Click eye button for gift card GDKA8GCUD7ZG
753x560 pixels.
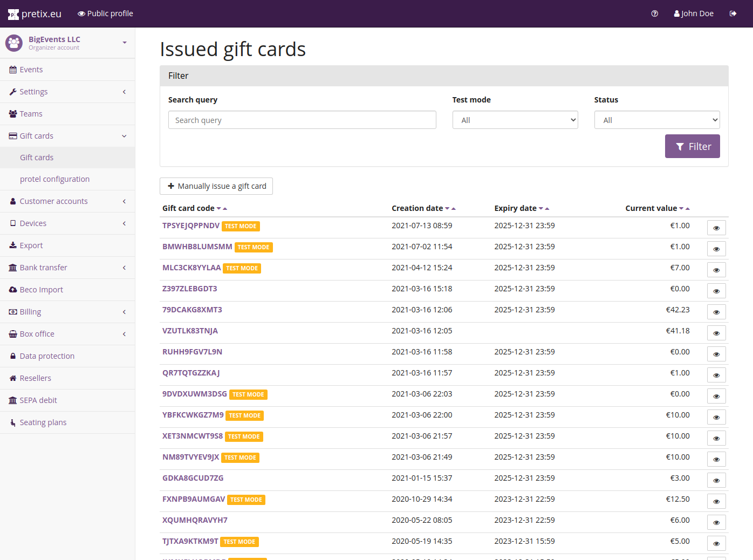[716, 480]
